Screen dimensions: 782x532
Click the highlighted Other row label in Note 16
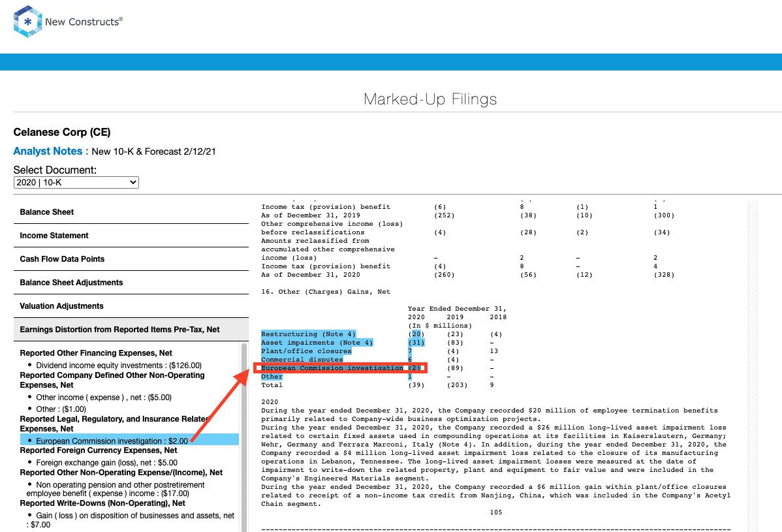(x=272, y=377)
